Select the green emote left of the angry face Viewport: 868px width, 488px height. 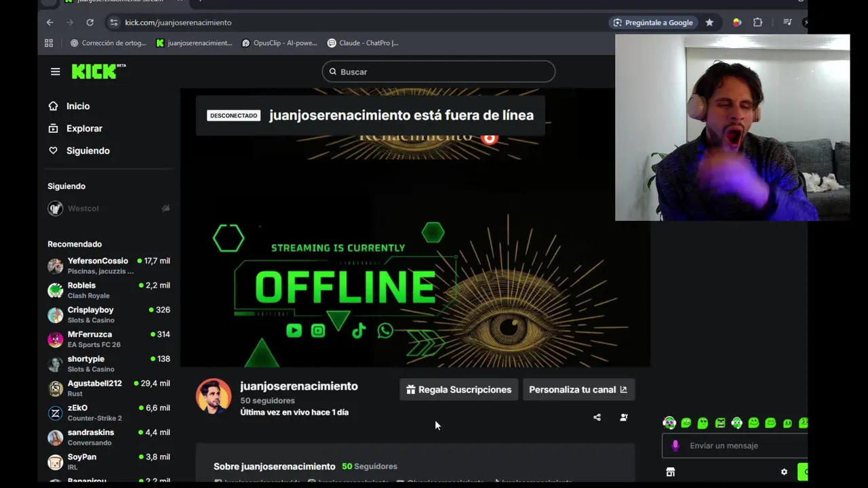pos(703,423)
